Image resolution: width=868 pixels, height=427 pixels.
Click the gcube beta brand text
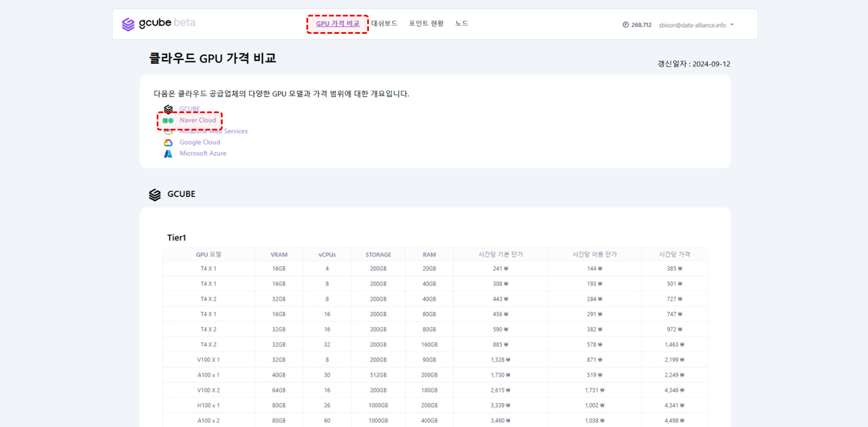point(167,23)
